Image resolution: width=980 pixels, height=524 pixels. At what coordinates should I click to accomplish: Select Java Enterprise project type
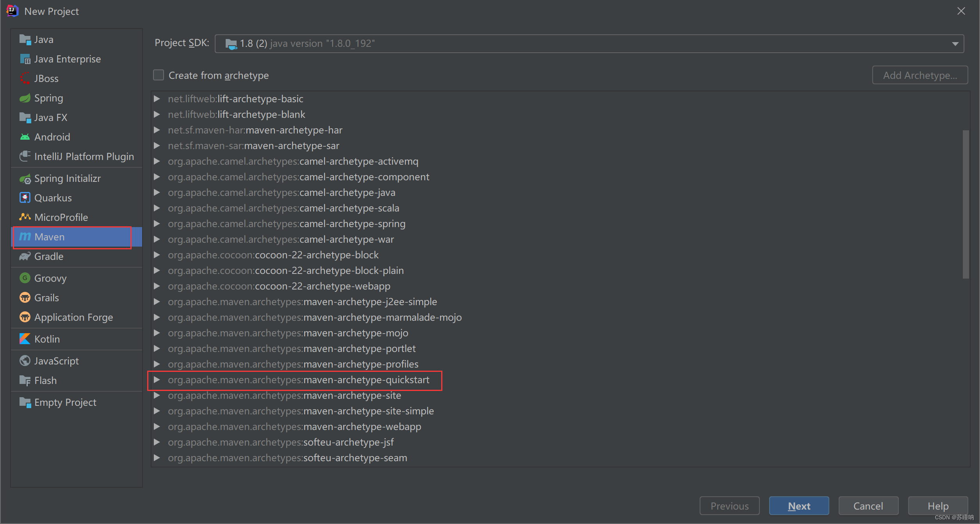(x=77, y=59)
